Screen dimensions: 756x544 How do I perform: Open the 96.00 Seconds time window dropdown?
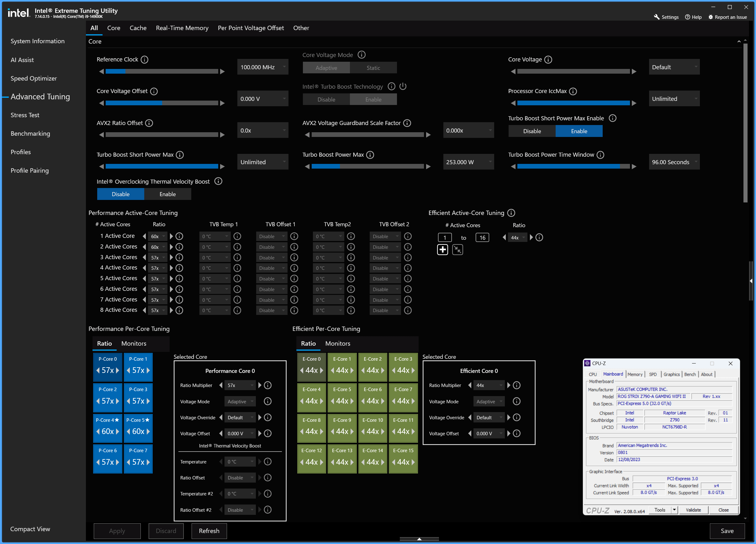click(674, 162)
